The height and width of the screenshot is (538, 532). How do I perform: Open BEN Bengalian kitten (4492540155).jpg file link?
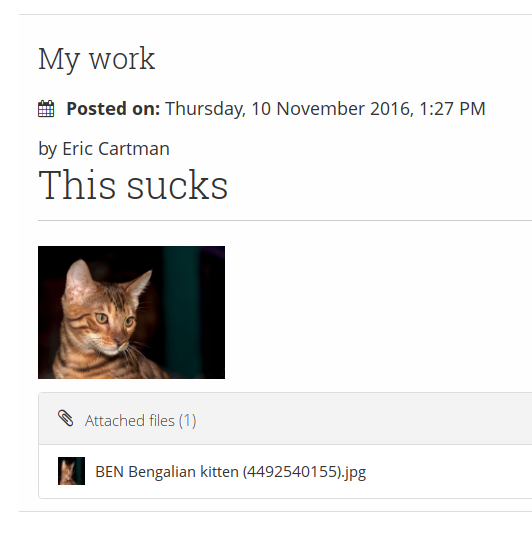[230, 472]
